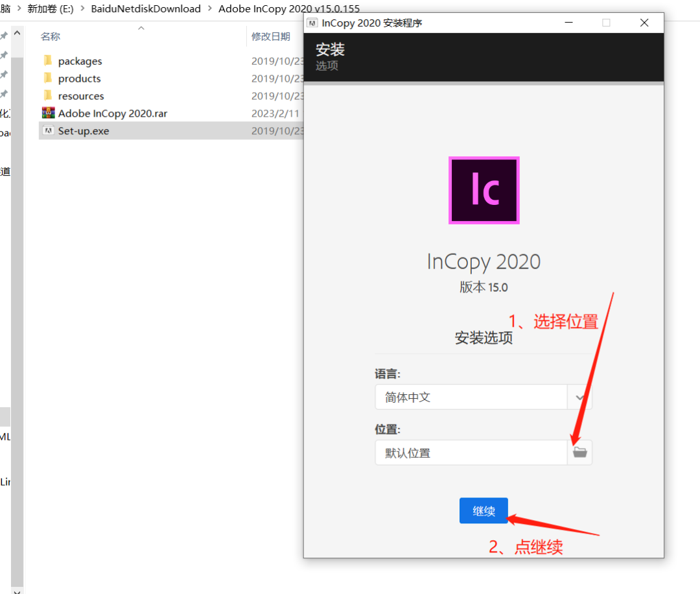Click the InCopy 2020 installer title bar icon
700x594 pixels.
point(312,22)
